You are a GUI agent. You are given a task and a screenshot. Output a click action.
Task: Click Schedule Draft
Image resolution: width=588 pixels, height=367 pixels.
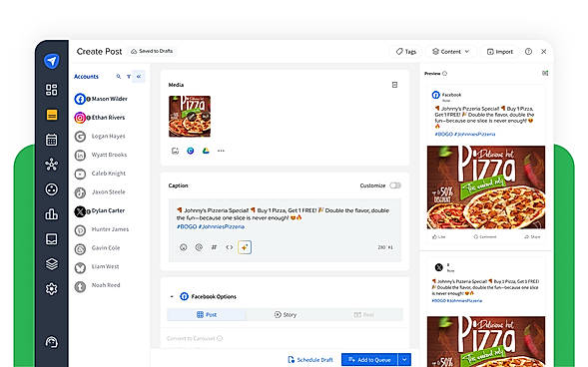coord(310,359)
